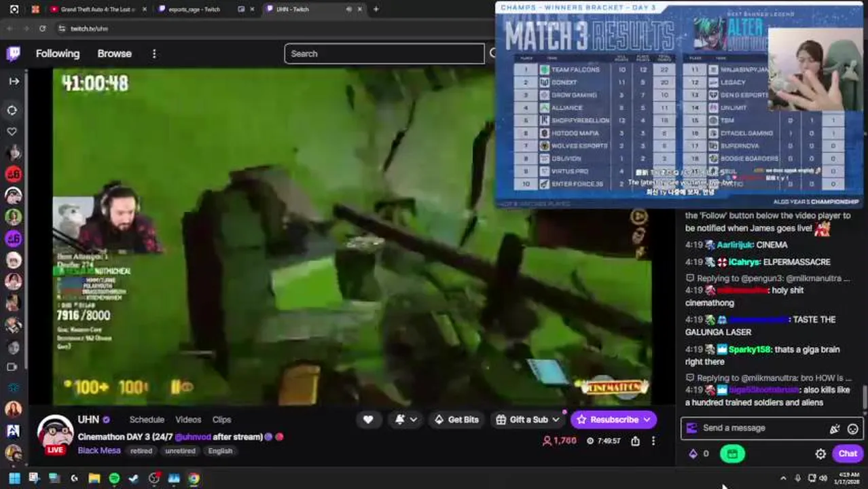Open the emote picker smiley icon
This screenshot has width=868, height=489.
[x=852, y=429]
